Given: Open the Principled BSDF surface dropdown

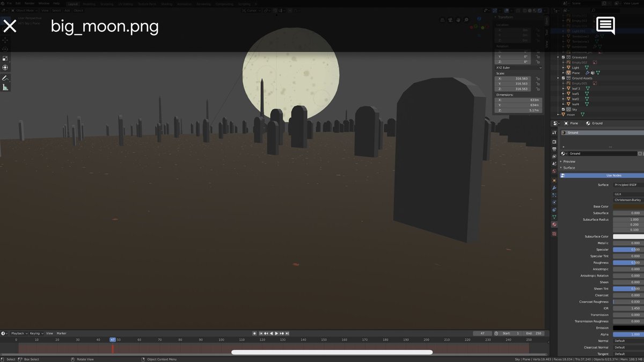Looking at the screenshot, I should [628, 185].
